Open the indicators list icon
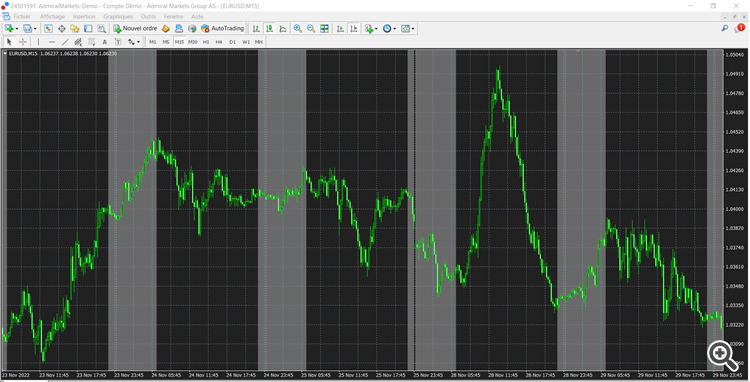Screen dimensions: 750x382 [x=369, y=29]
